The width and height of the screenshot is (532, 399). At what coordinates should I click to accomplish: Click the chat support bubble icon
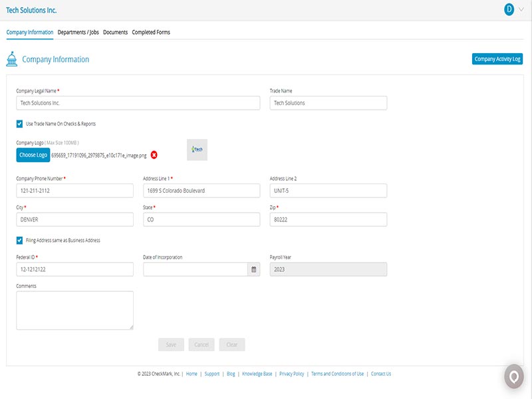[513, 376]
